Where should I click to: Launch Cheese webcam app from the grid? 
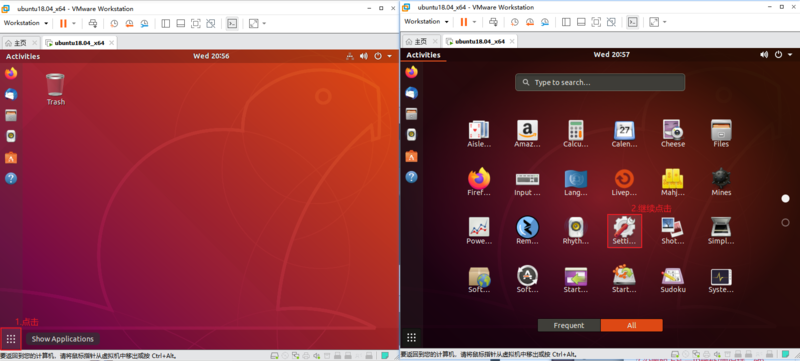[x=673, y=134]
